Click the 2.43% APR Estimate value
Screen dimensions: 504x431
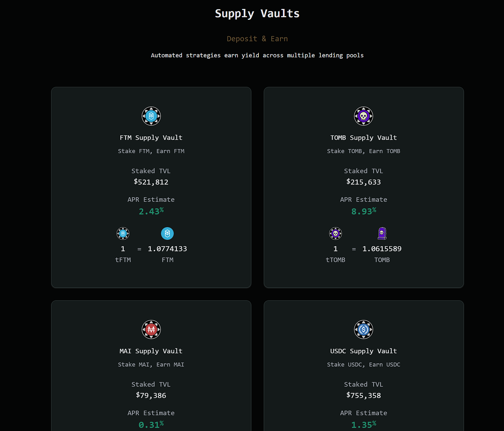pyautogui.click(x=151, y=211)
